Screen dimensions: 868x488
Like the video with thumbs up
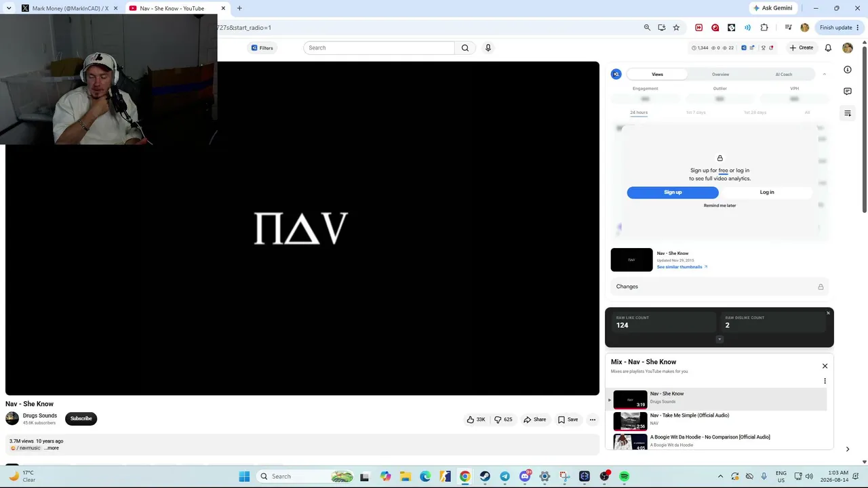(476, 420)
